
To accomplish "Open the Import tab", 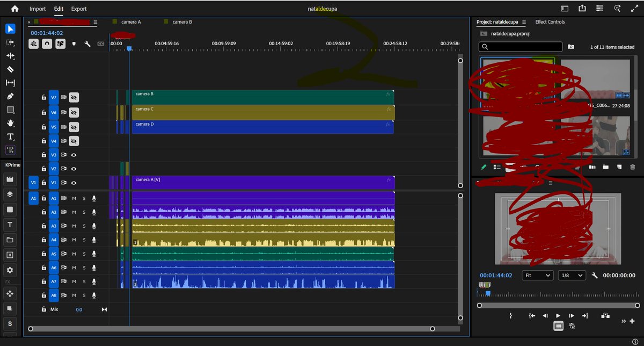I will (x=38, y=9).
